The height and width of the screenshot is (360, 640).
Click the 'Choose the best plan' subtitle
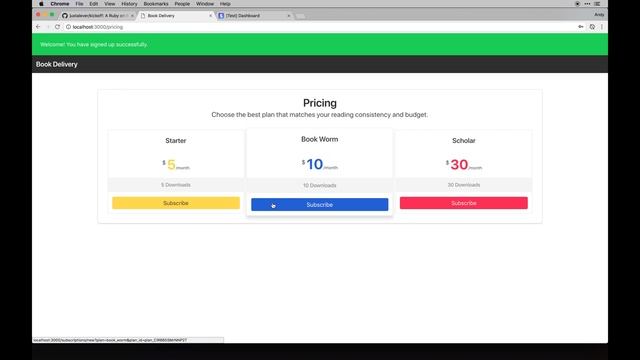320,115
